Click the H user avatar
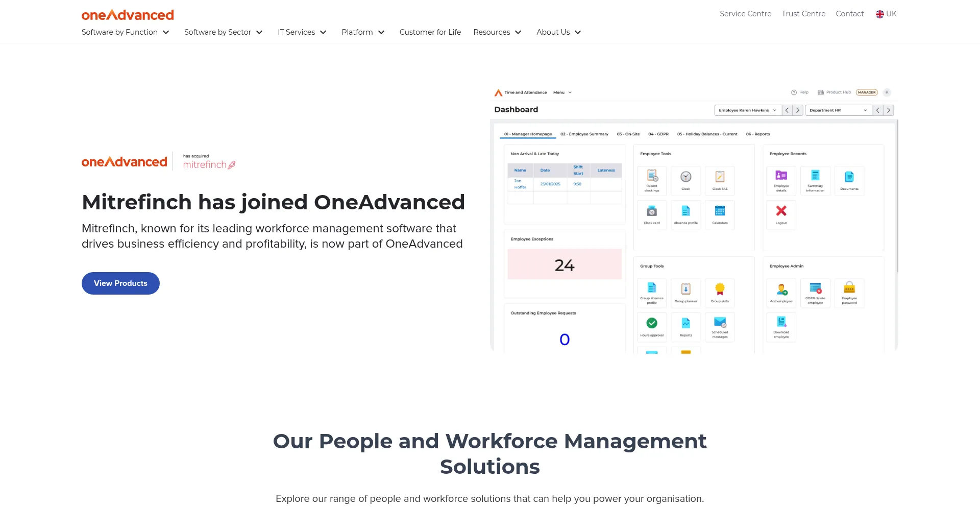This screenshot has width=980, height=507. 887,92
